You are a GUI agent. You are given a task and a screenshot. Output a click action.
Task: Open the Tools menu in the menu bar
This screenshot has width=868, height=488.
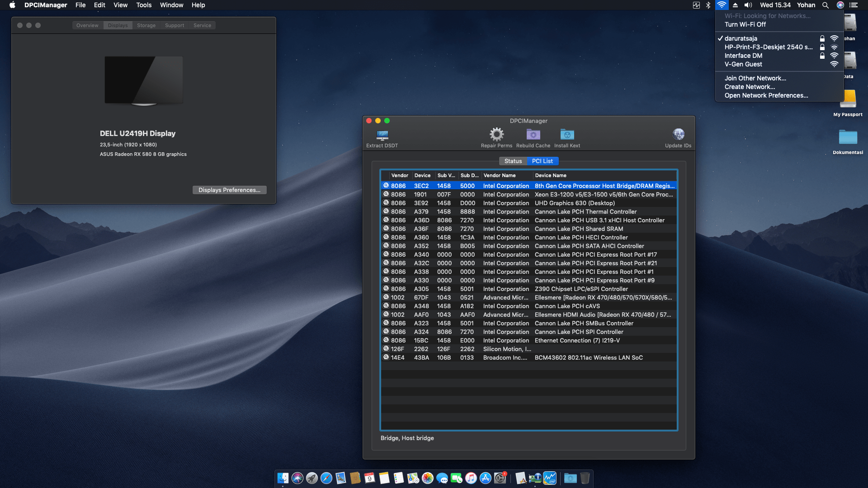144,5
